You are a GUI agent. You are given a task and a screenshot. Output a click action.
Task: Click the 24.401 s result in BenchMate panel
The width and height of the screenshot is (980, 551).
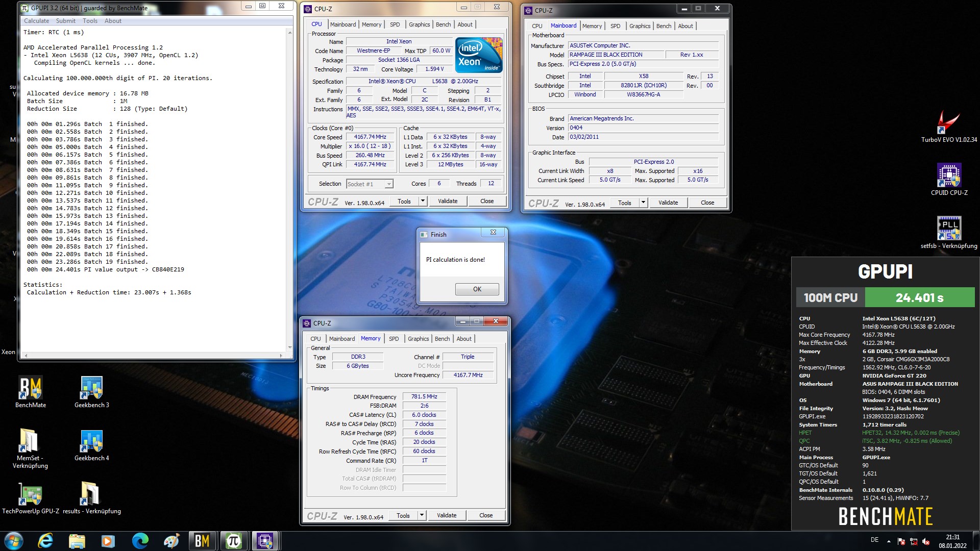[x=920, y=297]
